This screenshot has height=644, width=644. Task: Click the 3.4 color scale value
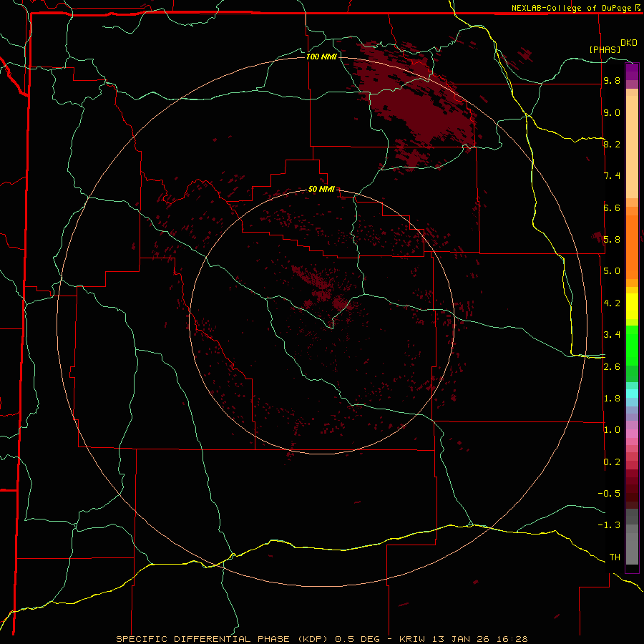(612, 335)
